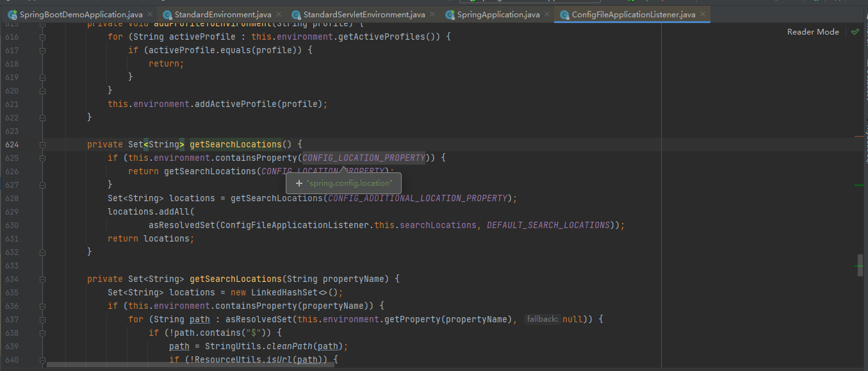This screenshot has height=371, width=868.
Task: Toggle Reader Mode in the editor
Action: 813,31
